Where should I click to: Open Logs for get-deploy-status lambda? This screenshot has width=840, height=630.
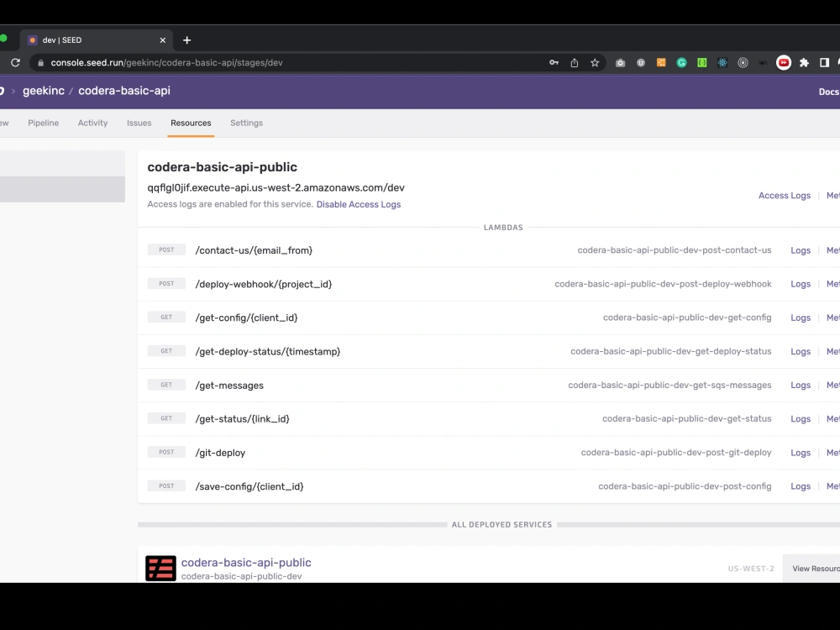[x=801, y=351]
